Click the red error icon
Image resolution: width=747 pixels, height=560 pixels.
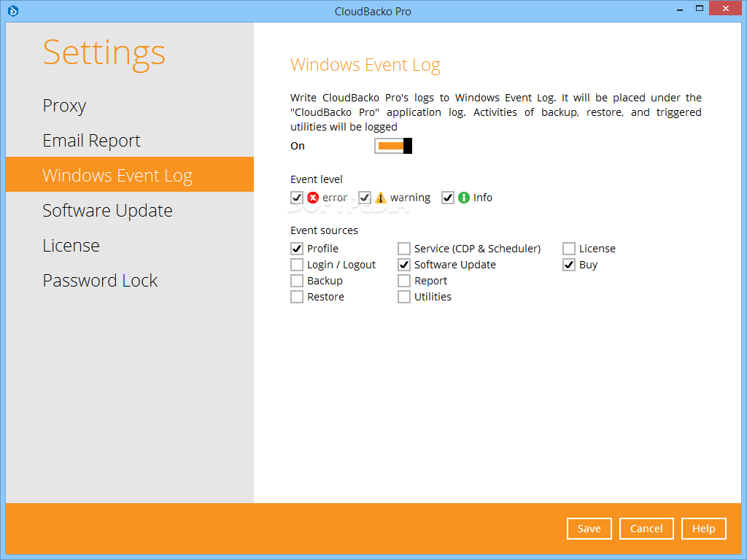pos(313,198)
